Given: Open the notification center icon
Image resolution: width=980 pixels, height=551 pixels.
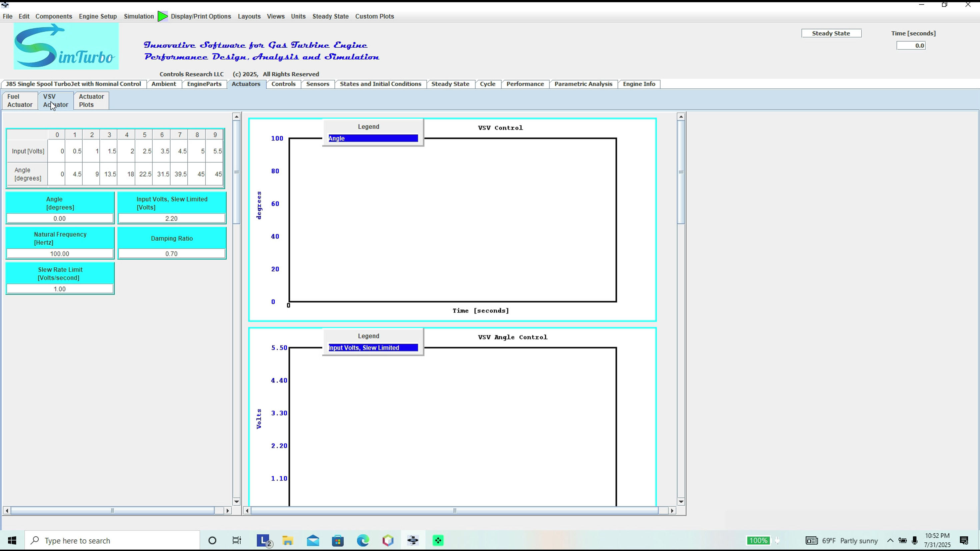Looking at the screenshot, I should point(964,540).
